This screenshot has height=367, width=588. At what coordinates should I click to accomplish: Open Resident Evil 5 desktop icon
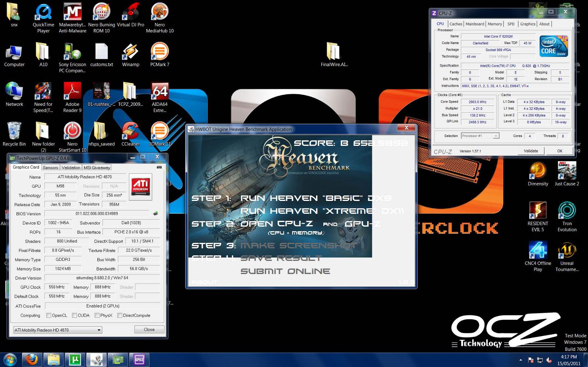(x=538, y=216)
